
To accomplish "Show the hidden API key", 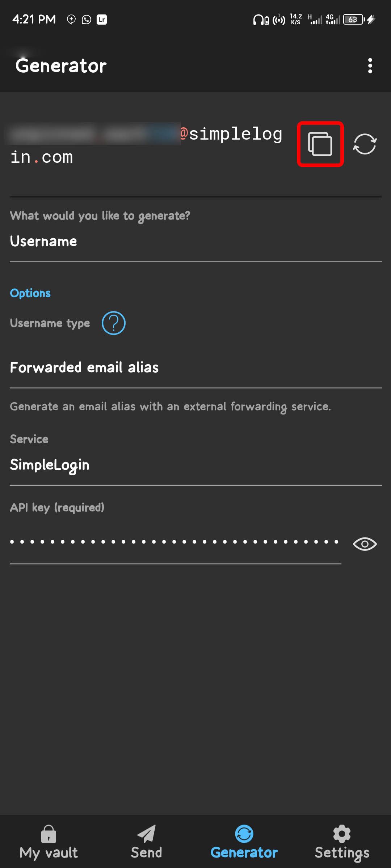I will (365, 544).
